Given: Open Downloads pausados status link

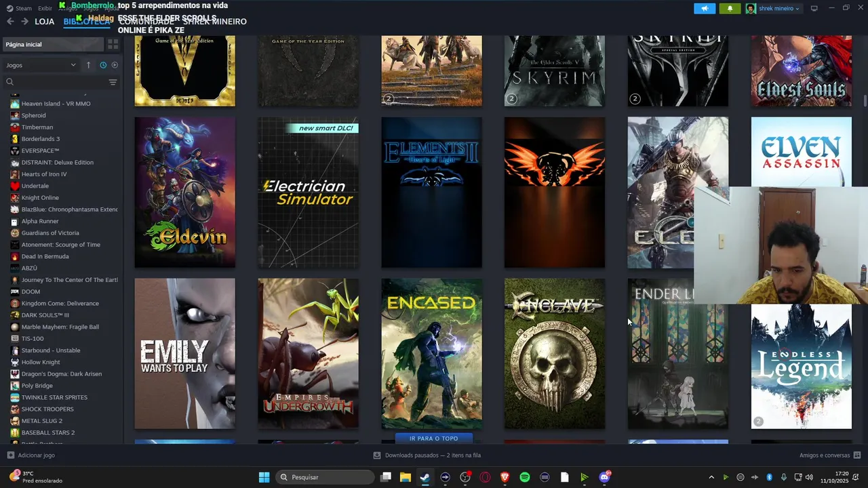Looking at the screenshot, I should pyautogui.click(x=427, y=455).
